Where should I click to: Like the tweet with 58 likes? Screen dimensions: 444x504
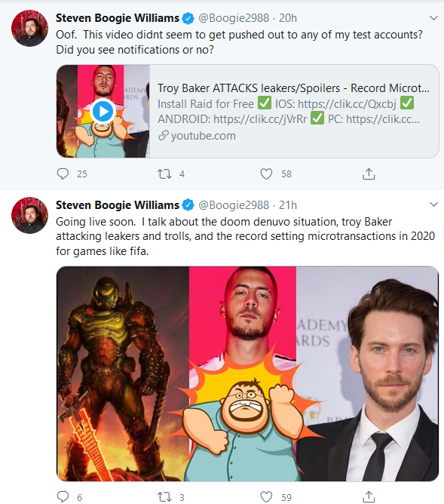click(x=266, y=174)
